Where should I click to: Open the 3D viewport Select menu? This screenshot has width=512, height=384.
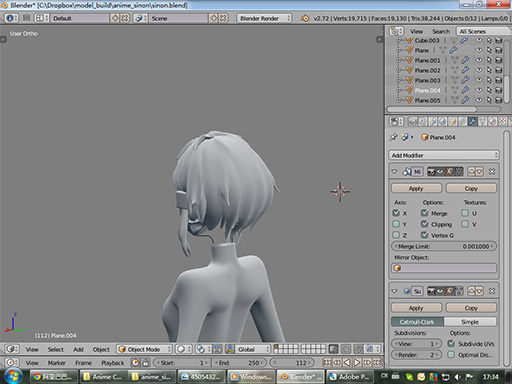pyautogui.click(x=55, y=349)
